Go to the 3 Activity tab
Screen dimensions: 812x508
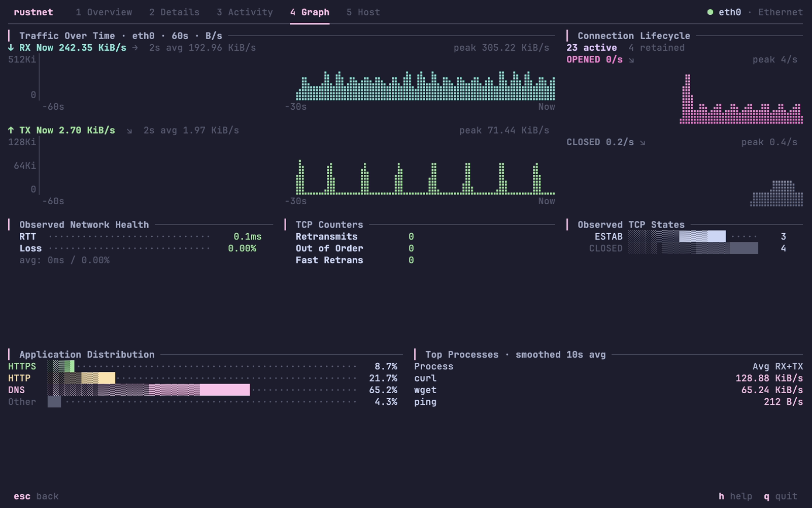(245, 12)
